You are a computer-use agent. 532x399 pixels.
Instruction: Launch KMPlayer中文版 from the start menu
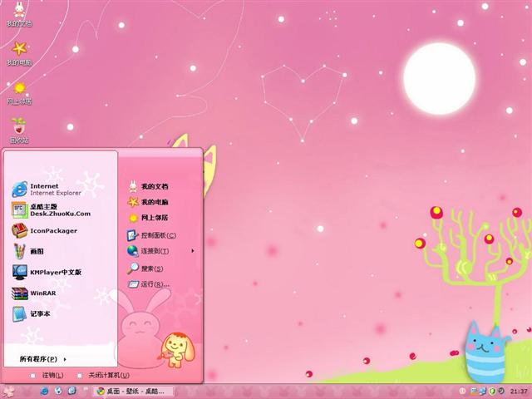coord(47,272)
